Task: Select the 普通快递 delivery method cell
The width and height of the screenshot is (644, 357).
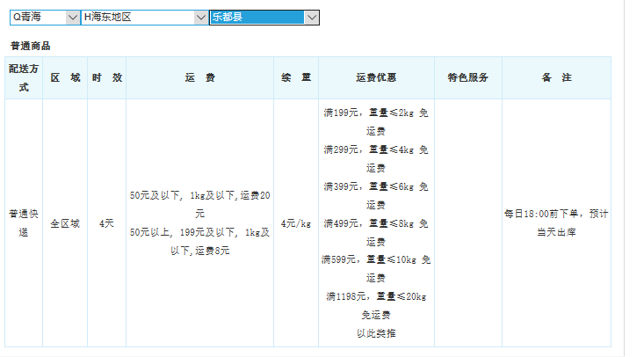Action: [x=24, y=223]
